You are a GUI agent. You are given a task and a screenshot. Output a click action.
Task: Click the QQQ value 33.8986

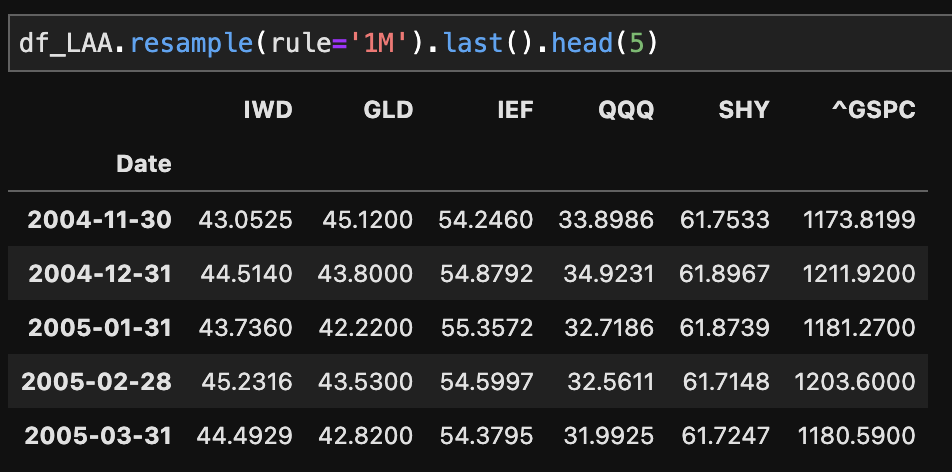tap(606, 220)
